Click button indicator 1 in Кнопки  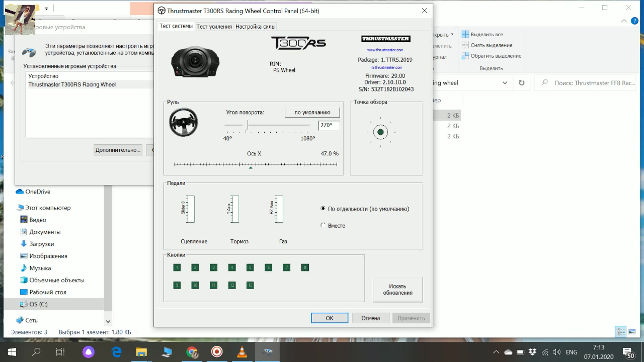point(177,268)
